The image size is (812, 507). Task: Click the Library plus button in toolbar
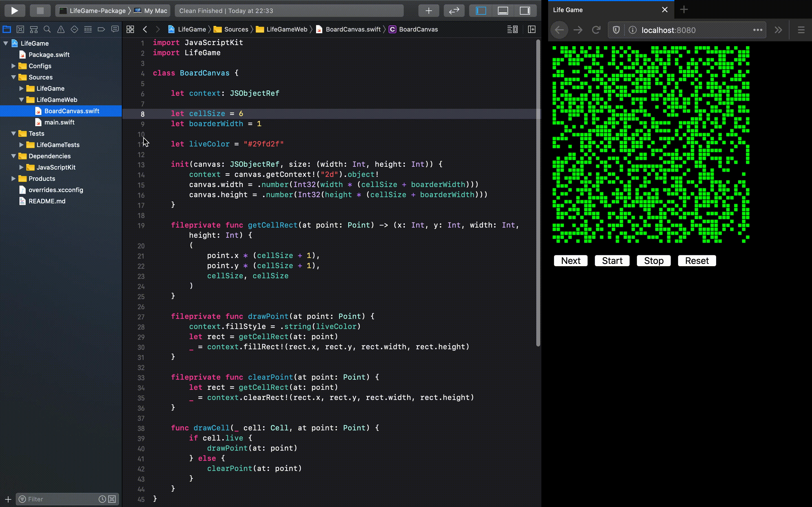(x=429, y=11)
